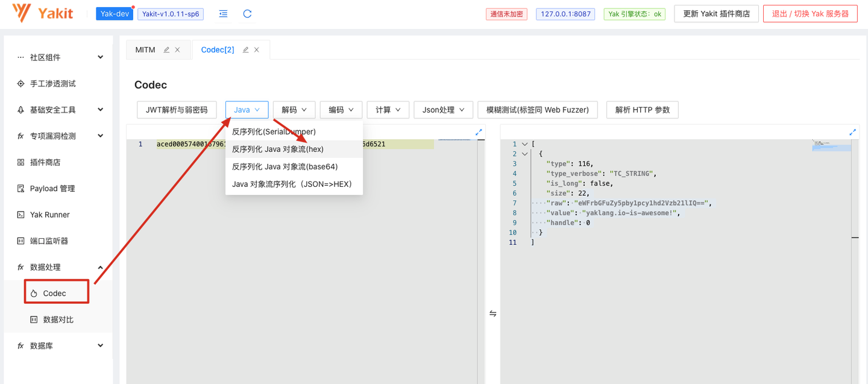Click the Yak Runner terminal icon
868x384 pixels.
(x=20, y=215)
